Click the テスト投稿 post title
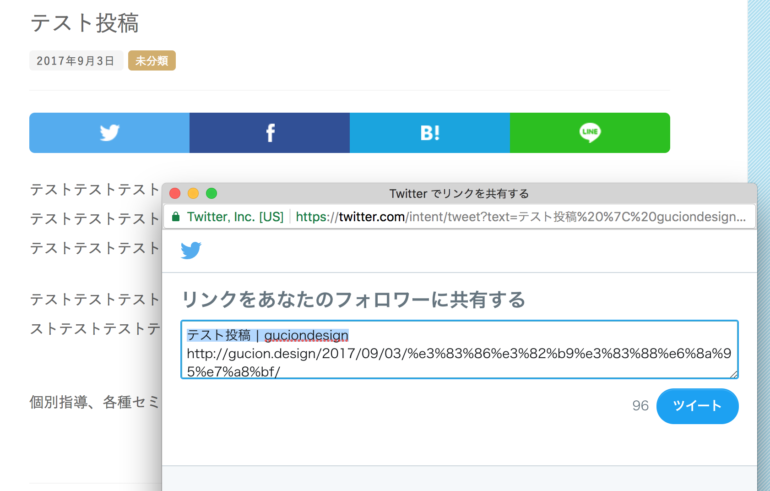Screen dimensions: 770x491 point(84,22)
